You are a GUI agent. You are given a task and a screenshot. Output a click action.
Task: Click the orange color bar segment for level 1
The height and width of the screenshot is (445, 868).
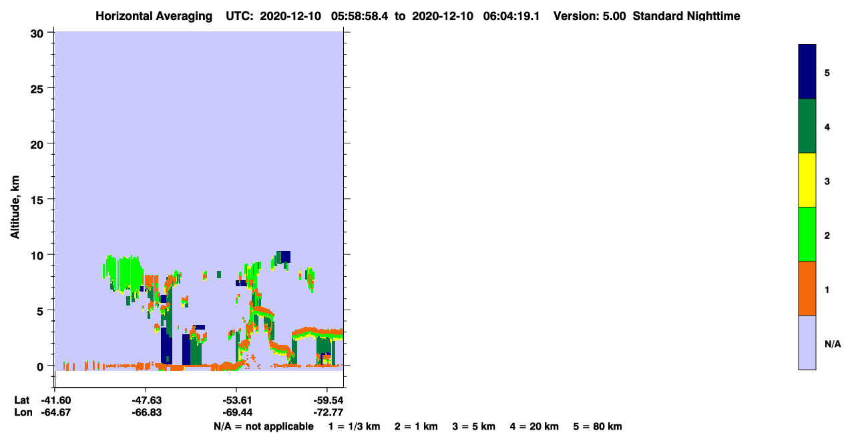coord(807,288)
